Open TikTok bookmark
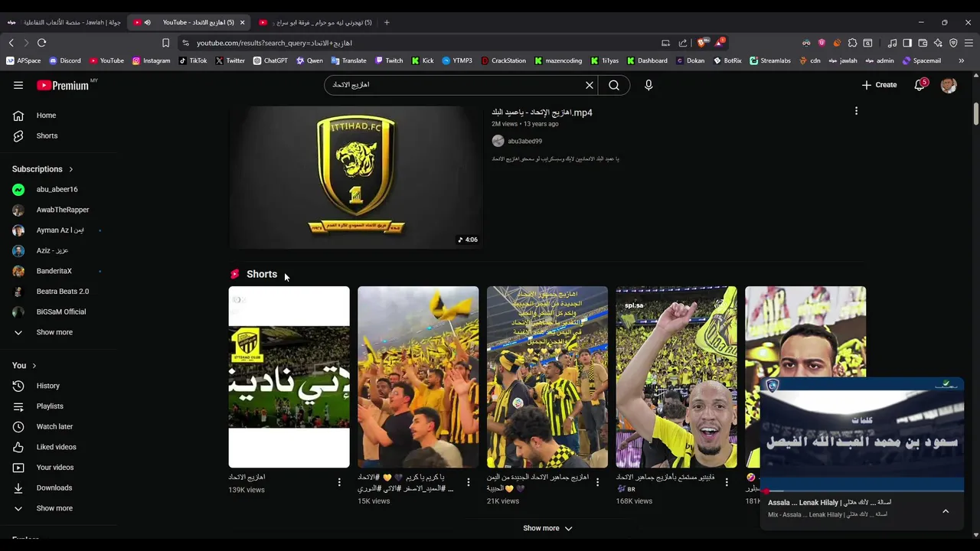Screen dimensions: 980x551 (193, 60)
